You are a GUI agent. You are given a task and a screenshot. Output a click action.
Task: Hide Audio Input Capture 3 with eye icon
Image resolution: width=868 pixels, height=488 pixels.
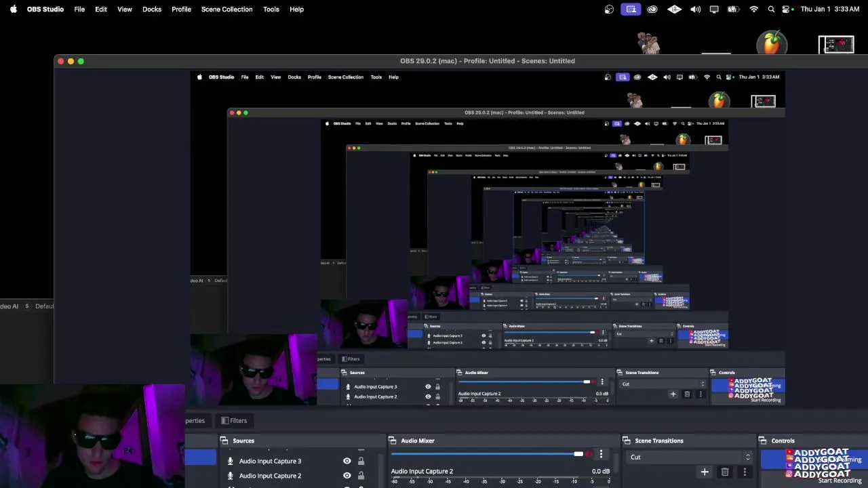pos(347,461)
